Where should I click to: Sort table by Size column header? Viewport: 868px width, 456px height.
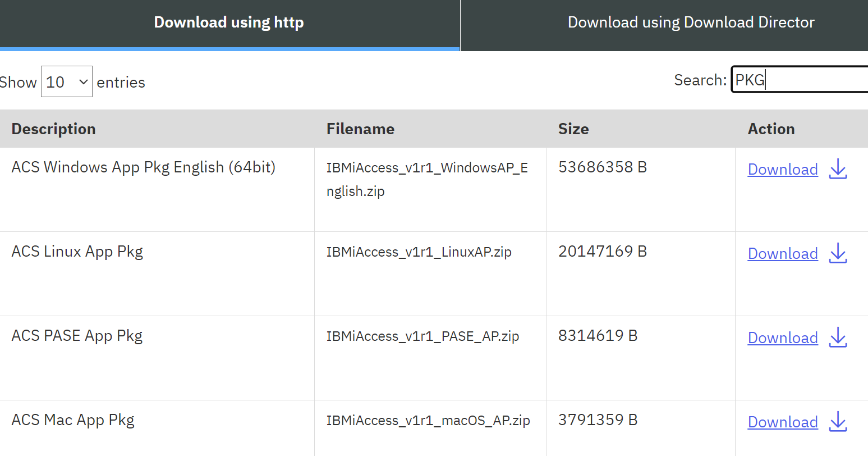(x=573, y=129)
